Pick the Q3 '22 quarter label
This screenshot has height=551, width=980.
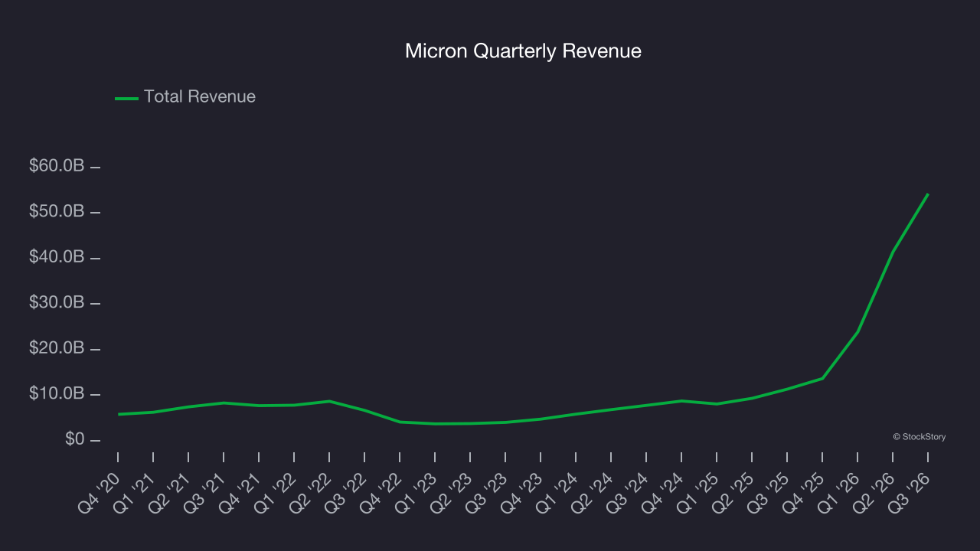pyautogui.click(x=346, y=492)
